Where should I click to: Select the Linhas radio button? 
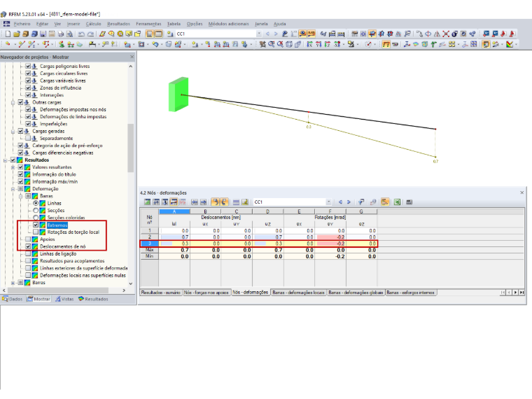36,203
